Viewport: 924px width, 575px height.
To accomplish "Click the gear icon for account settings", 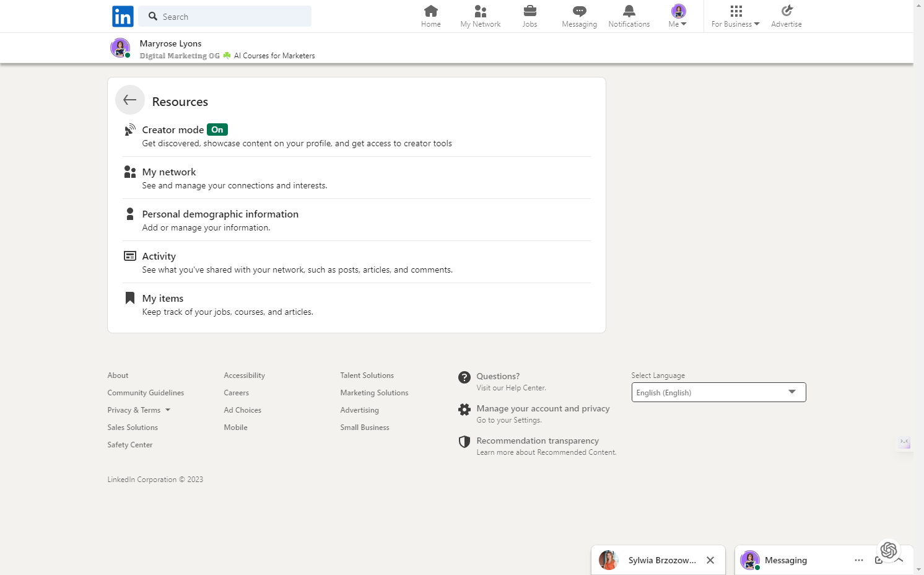I will tap(464, 410).
